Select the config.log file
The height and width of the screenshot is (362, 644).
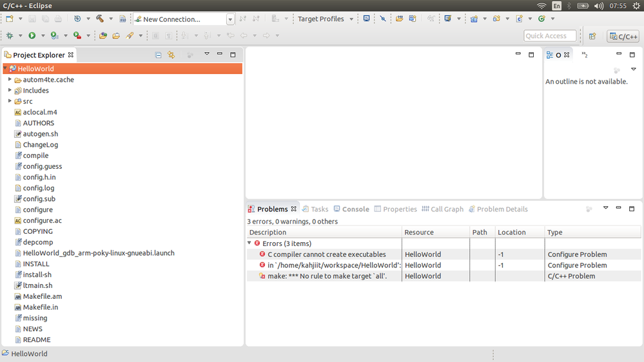(39, 188)
